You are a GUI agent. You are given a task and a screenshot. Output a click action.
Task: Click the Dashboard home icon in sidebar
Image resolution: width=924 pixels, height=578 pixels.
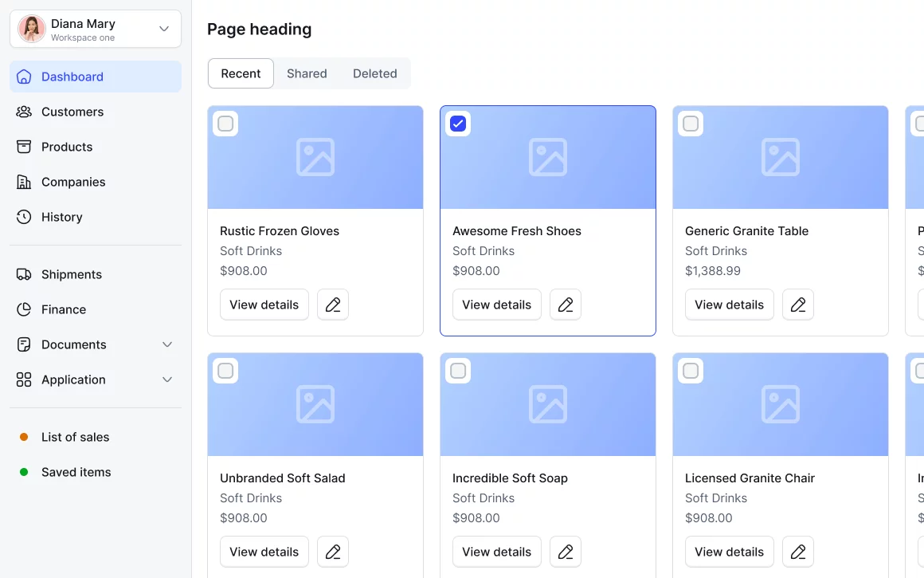24,77
